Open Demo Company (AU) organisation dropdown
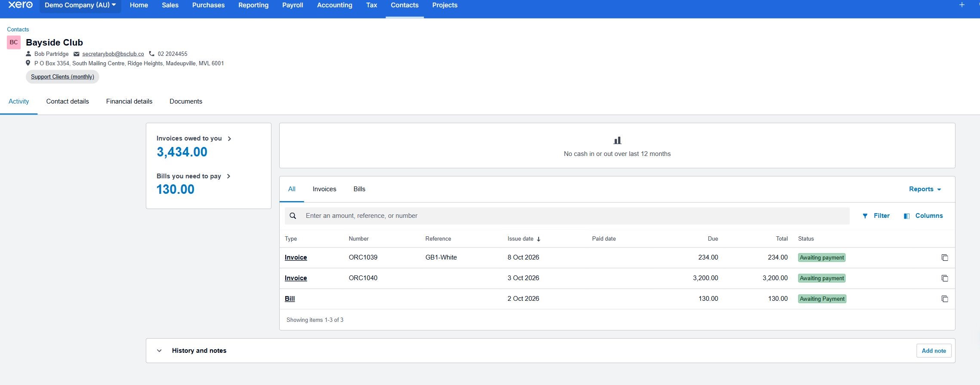 [80, 5]
